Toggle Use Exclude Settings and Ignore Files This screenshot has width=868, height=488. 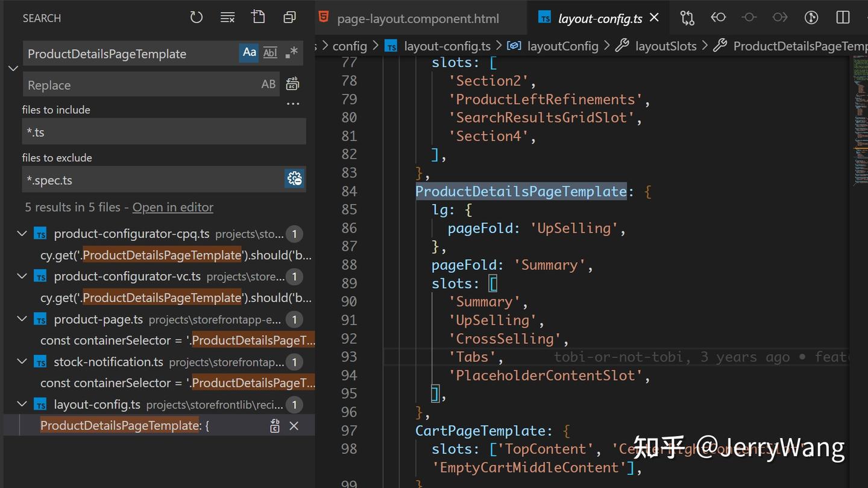[295, 179]
